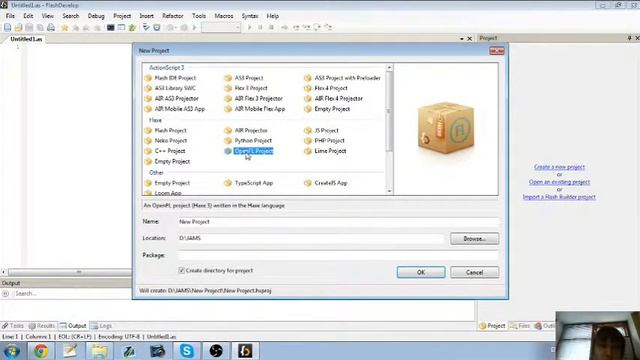Open the Refactor menu
This screenshot has height=360, width=640.
[173, 16]
